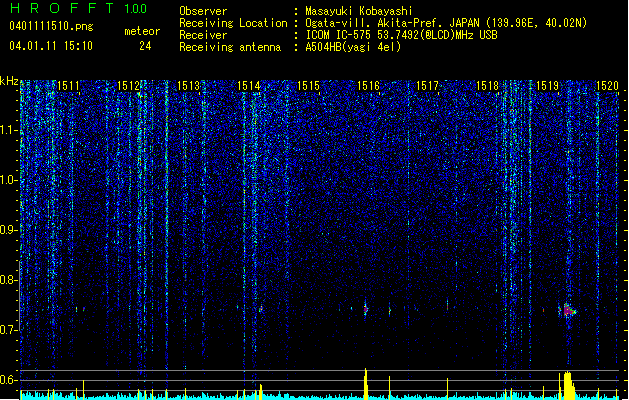Click the 1517 time marker
Image resolution: width=629 pixels, height=400 pixels.
point(428,86)
